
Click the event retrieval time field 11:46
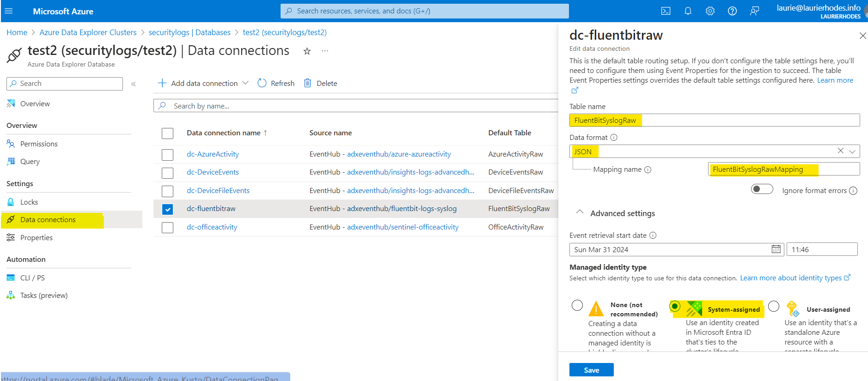822,249
